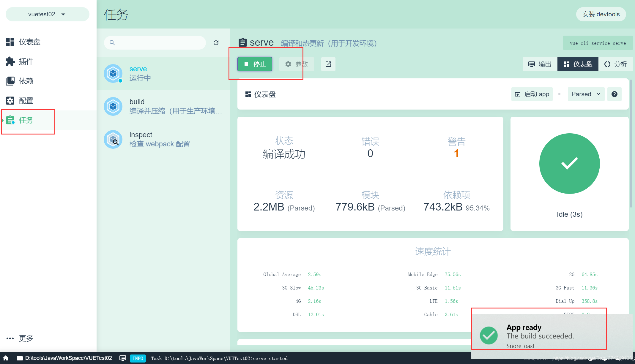
Task: Open the 参数 parameters button
Action: pos(297,64)
